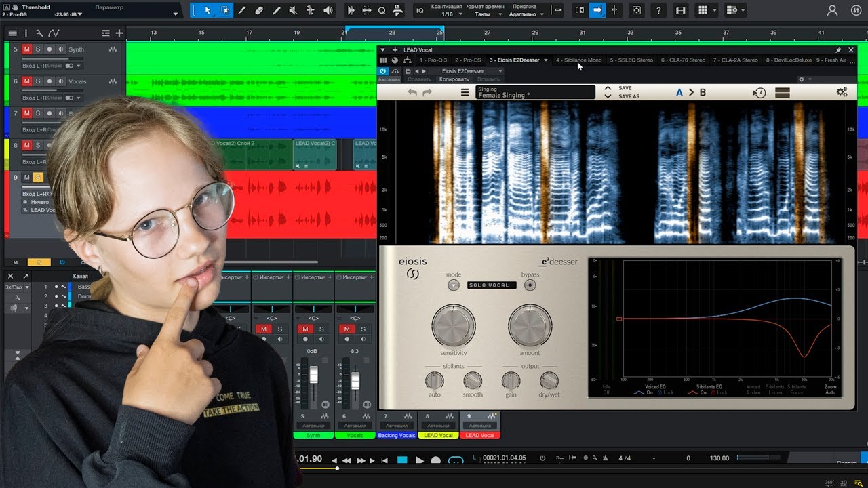This screenshot has width=868, height=488.
Task: Open the plugin window menu arrow beside LEAD Vocal
Action: (382, 50)
